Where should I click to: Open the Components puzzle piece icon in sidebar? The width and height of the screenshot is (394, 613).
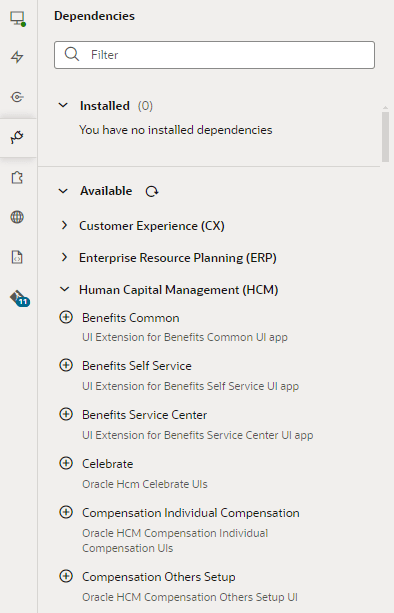[x=17, y=177]
